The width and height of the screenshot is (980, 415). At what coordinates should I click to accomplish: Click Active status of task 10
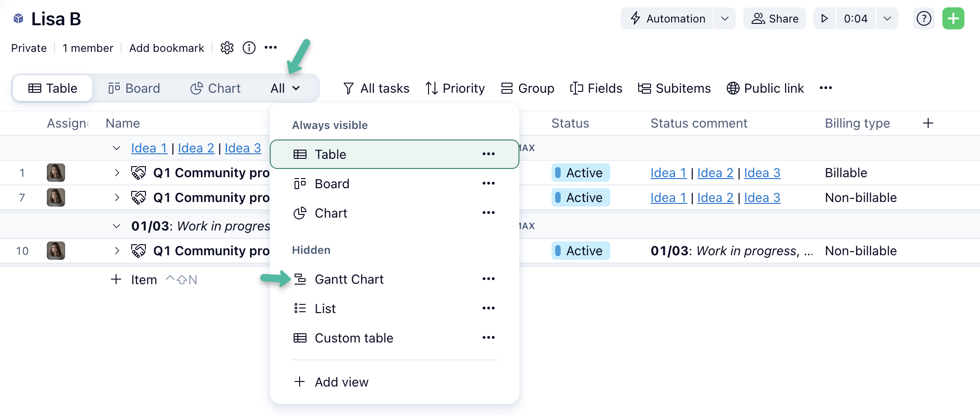(x=580, y=251)
